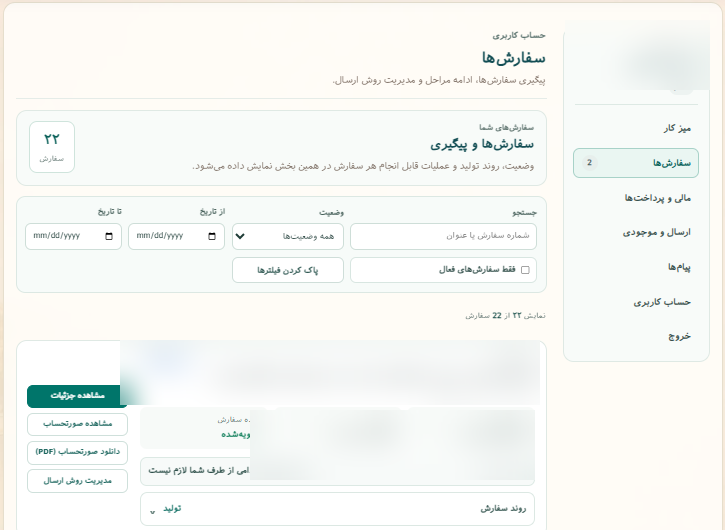
Task: Click the ۲۲ سفارش count box
Action: click(x=52, y=147)
